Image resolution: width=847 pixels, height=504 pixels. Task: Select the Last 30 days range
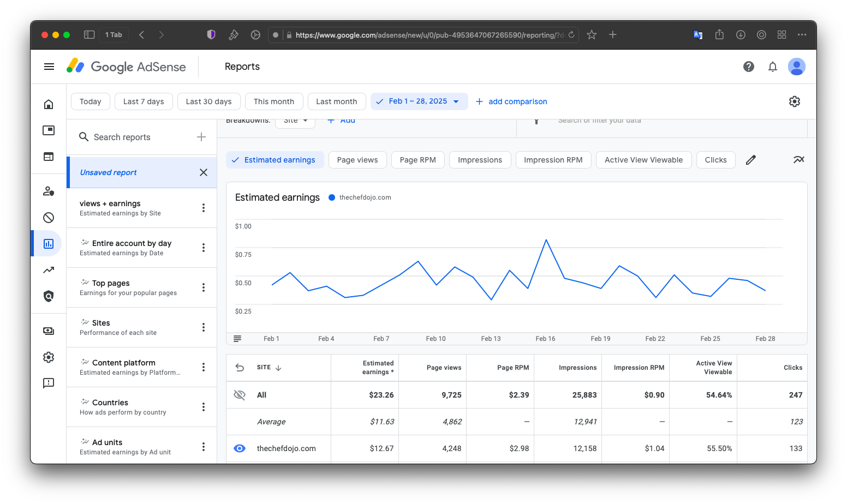tap(209, 101)
